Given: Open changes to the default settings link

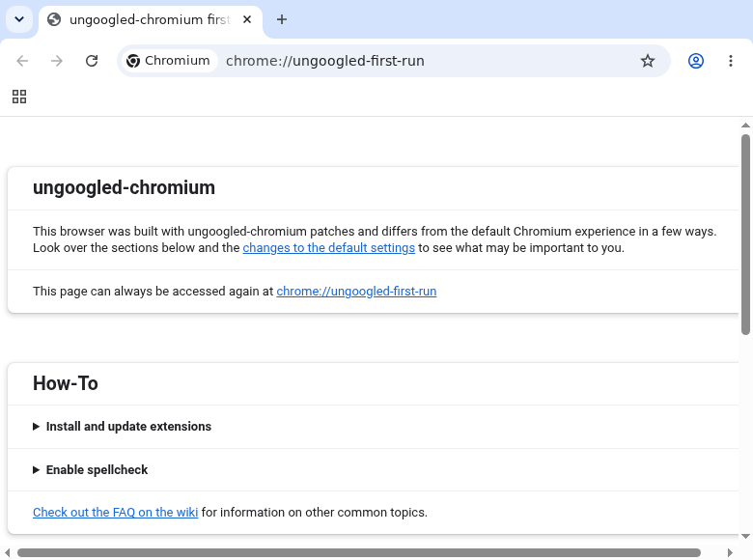Looking at the screenshot, I should (328, 248).
